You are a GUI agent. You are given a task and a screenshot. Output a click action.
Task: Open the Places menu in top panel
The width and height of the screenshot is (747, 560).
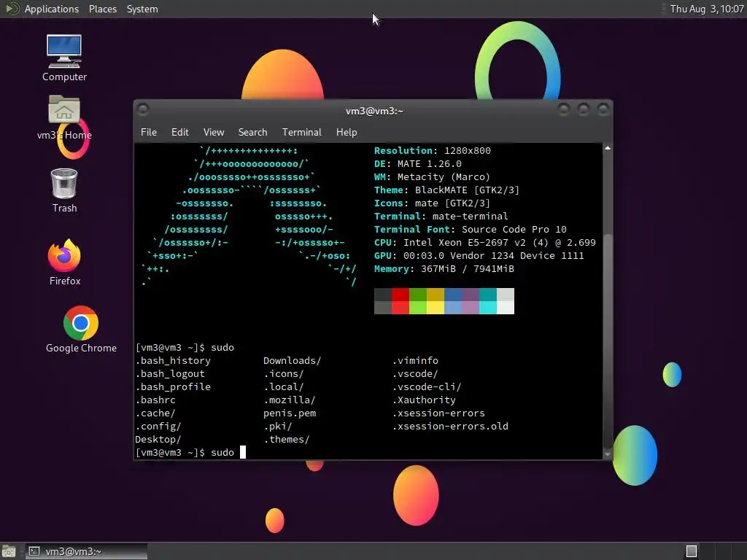(x=102, y=9)
